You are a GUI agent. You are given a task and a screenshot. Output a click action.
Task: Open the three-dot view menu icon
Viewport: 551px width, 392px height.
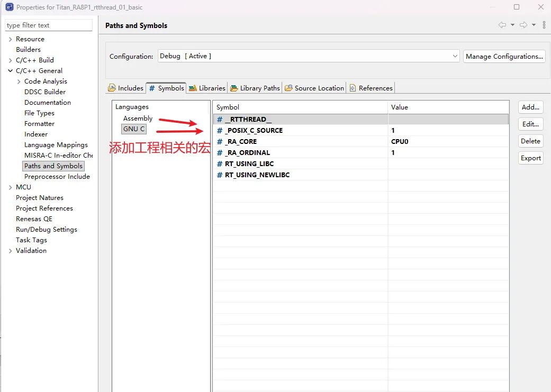544,25
